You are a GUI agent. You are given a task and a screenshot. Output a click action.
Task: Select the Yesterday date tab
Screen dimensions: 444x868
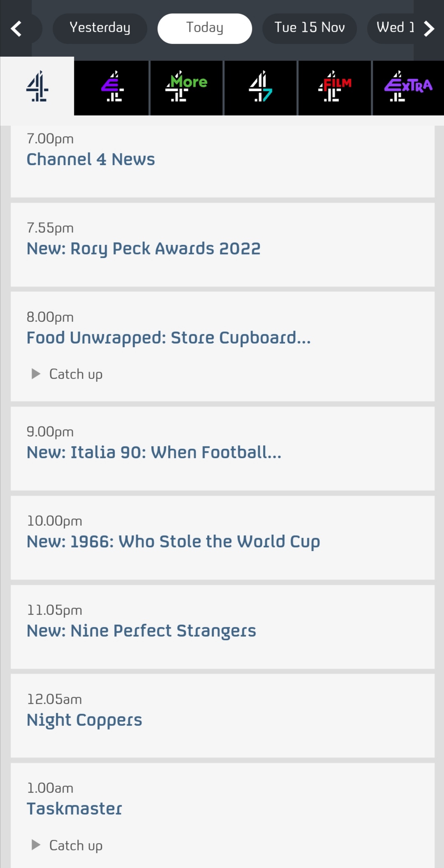pos(100,29)
